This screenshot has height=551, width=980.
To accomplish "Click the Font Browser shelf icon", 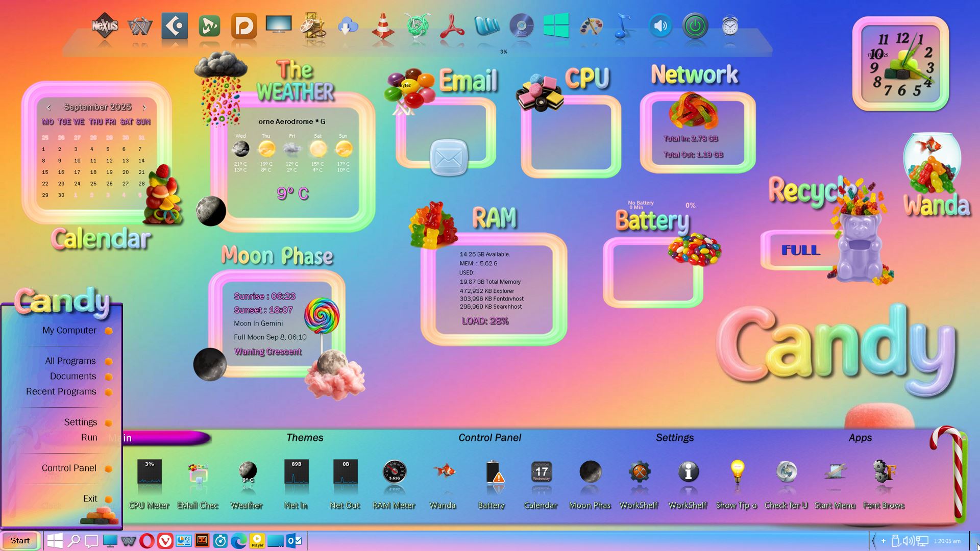I will 884,472.
